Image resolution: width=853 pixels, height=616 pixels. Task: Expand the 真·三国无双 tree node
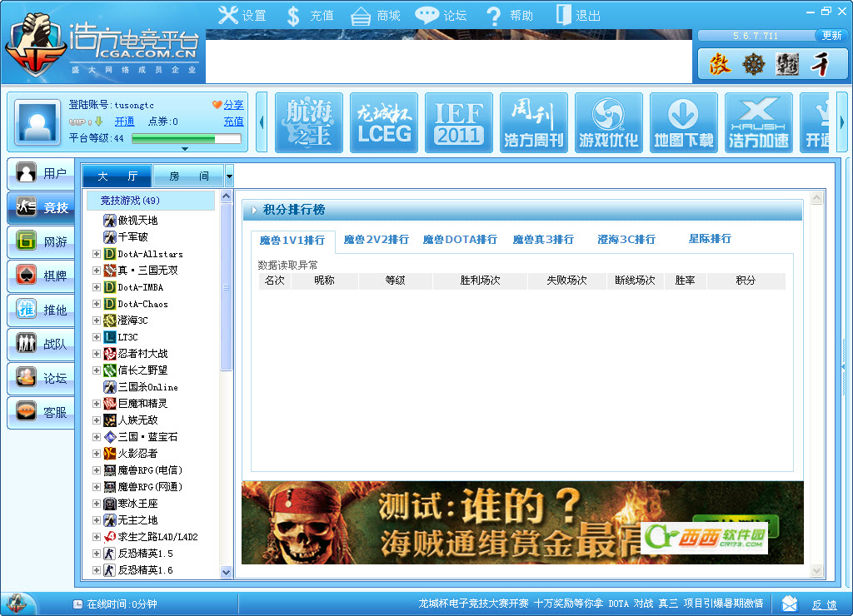pyautogui.click(x=97, y=271)
